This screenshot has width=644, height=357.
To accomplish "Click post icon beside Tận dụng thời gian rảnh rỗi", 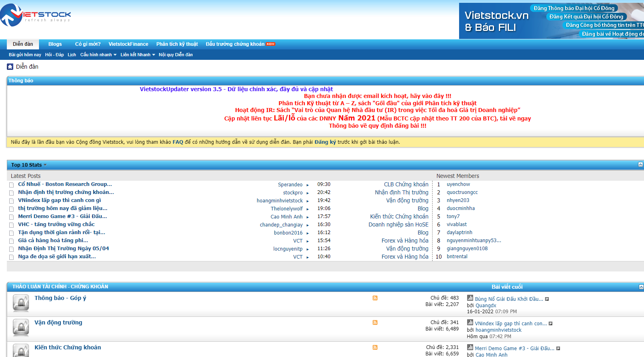I will (x=12, y=233).
